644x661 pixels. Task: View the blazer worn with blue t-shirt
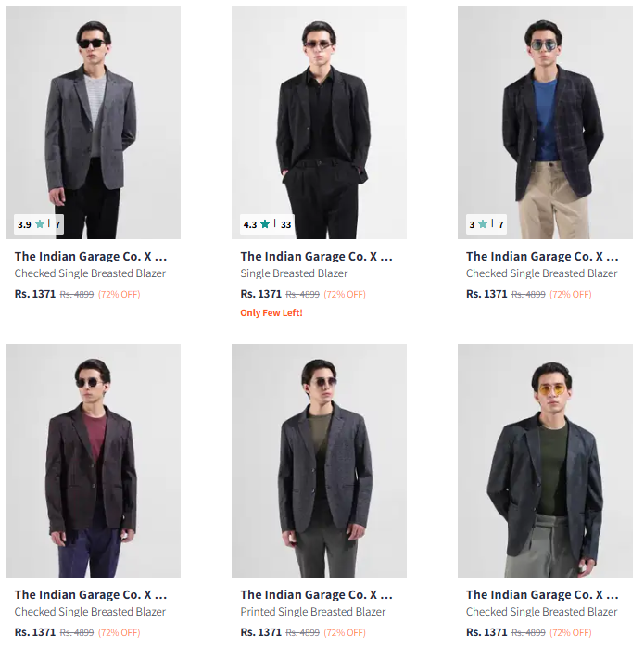[x=545, y=121]
